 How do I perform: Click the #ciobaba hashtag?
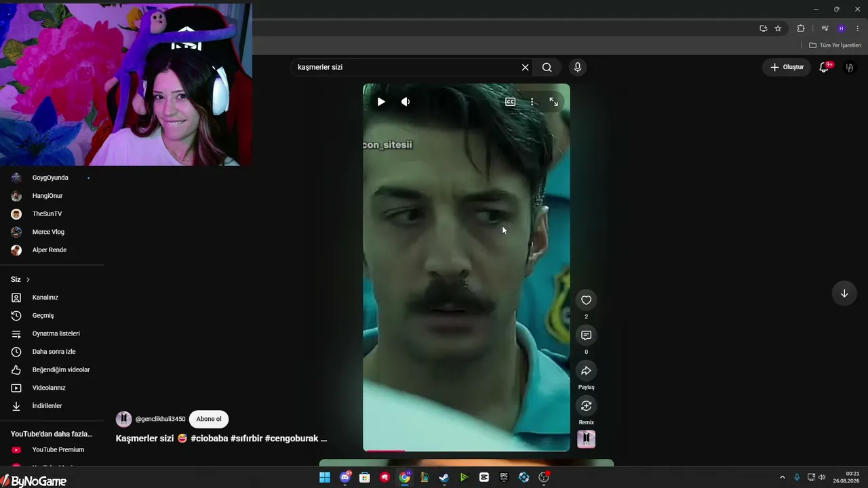(209, 439)
